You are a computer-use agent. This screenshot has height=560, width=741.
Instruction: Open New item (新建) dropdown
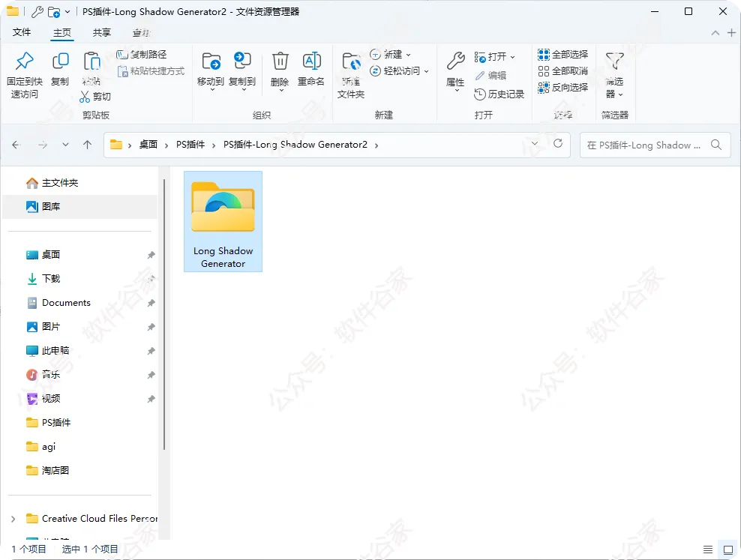pos(390,55)
